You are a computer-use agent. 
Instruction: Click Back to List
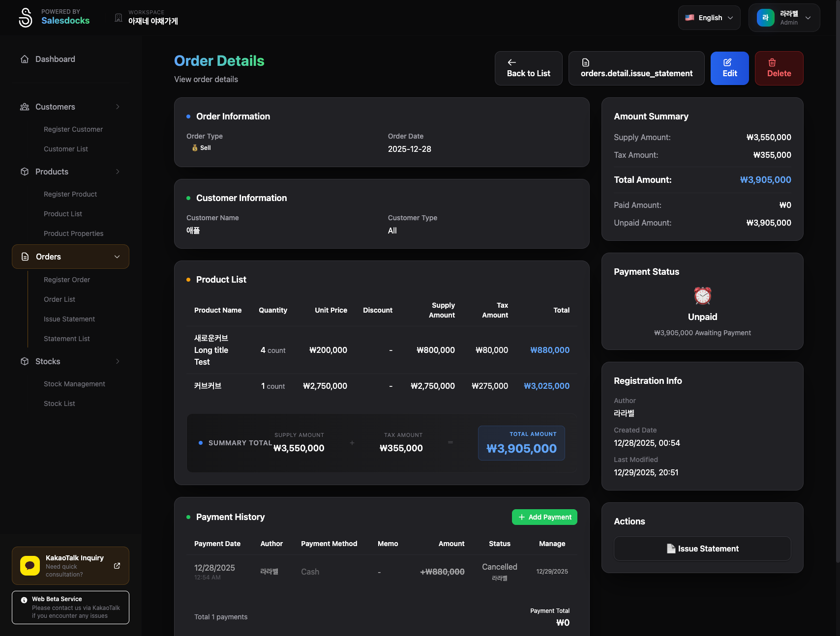[x=528, y=68]
